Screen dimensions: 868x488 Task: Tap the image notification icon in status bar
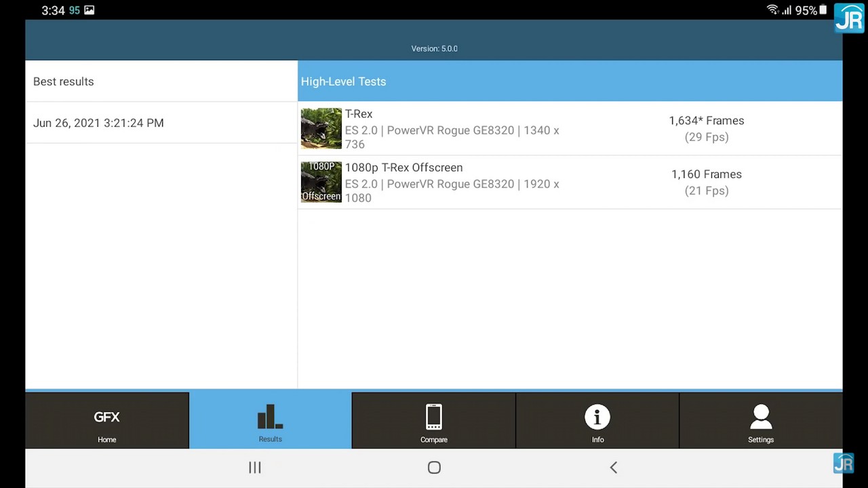tap(89, 10)
